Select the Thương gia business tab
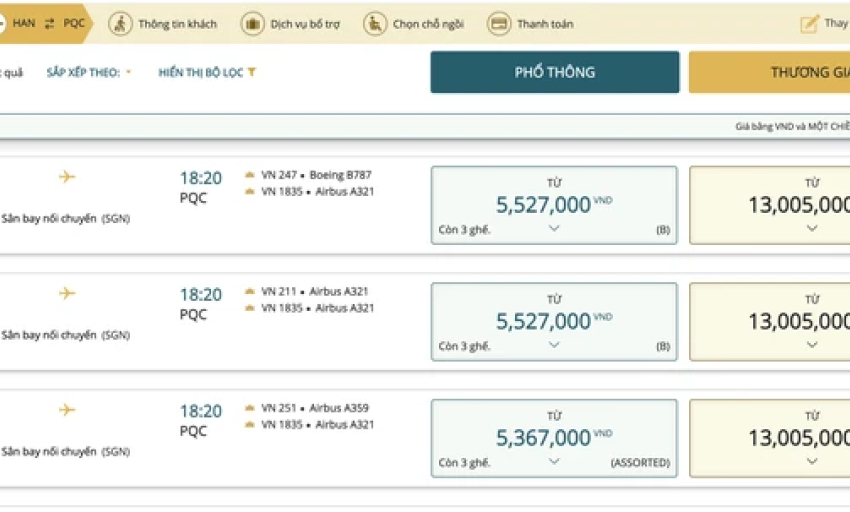 pyautogui.click(x=769, y=72)
